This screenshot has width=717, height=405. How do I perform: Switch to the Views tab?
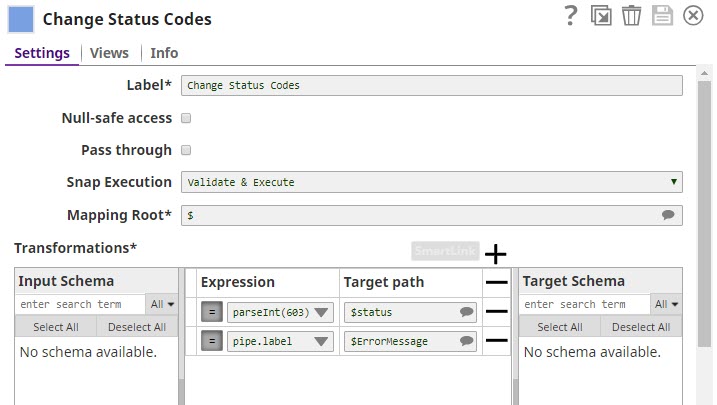pos(109,53)
